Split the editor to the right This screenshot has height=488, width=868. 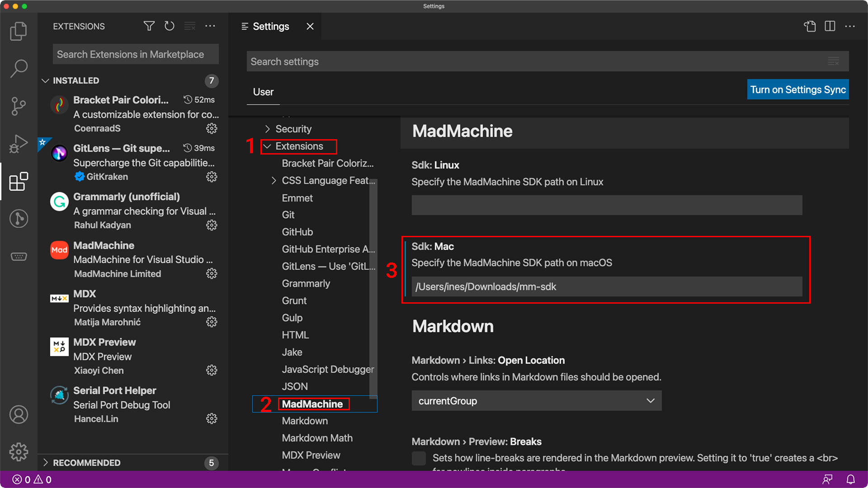[x=830, y=26]
